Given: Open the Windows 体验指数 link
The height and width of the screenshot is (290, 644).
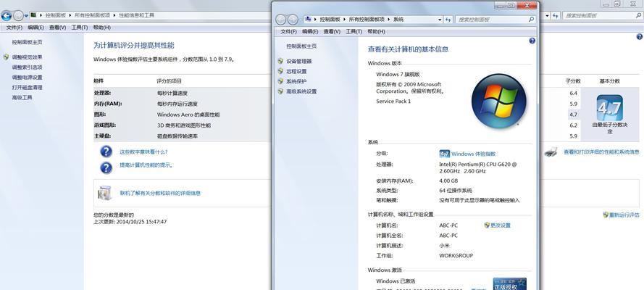Looking at the screenshot, I should 473,154.
